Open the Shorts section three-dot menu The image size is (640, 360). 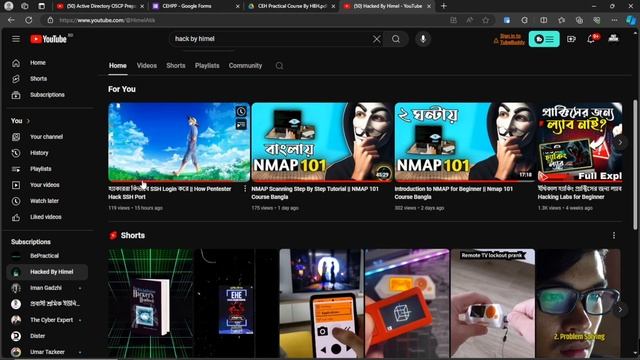point(614,236)
